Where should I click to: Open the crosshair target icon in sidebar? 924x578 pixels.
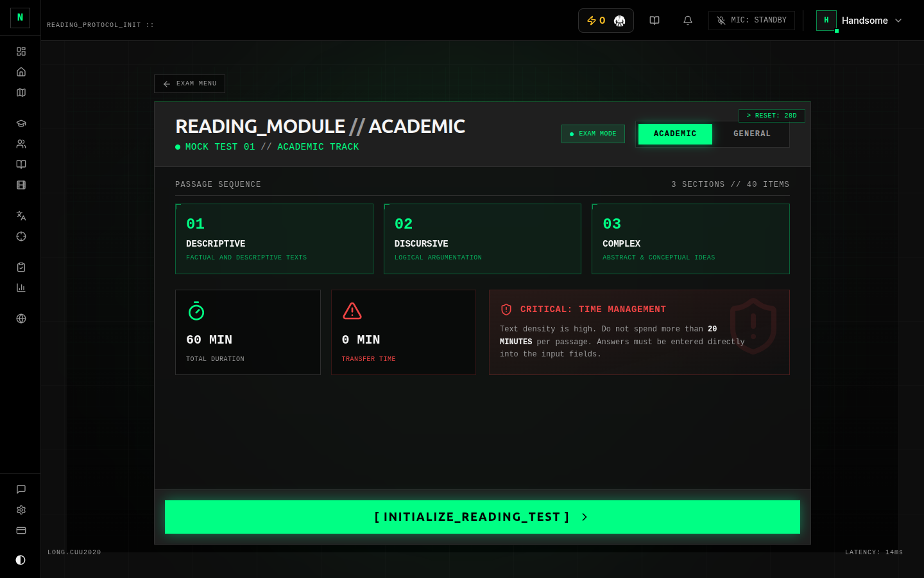[21, 236]
